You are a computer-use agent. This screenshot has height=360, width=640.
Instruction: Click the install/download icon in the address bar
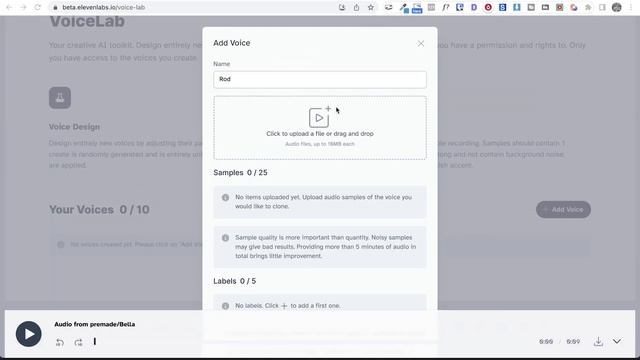[x=342, y=7]
